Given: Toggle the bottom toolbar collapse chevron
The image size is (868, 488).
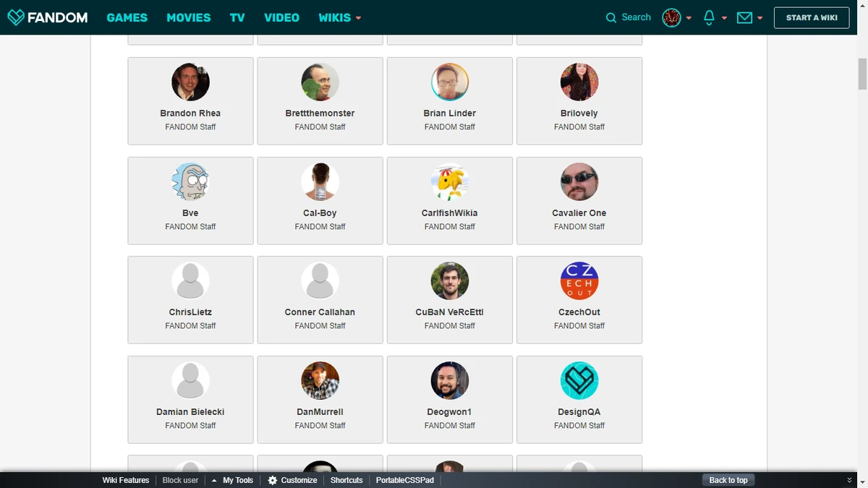Looking at the screenshot, I should [850, 480].
